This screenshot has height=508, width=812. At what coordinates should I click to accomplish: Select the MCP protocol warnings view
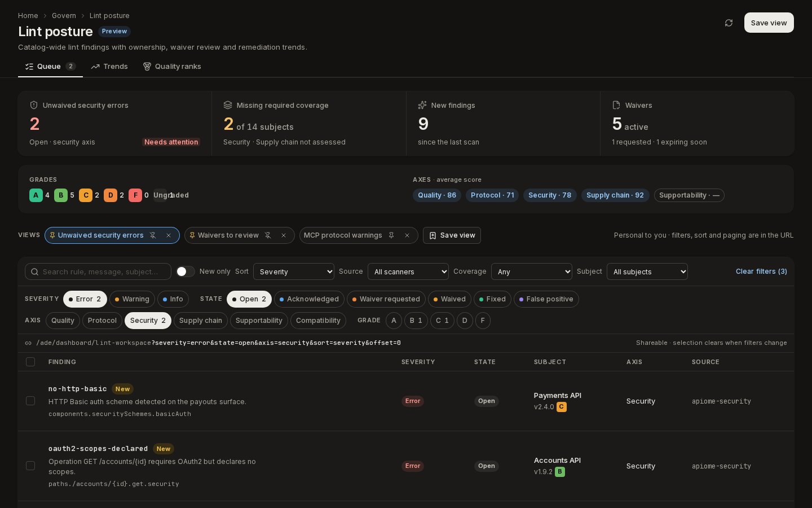[x=343, y=235]
